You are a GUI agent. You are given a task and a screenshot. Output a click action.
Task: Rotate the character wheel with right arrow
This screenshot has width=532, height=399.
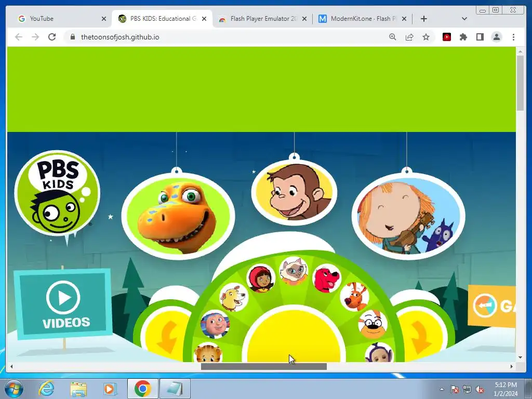(x=420, y=337)
